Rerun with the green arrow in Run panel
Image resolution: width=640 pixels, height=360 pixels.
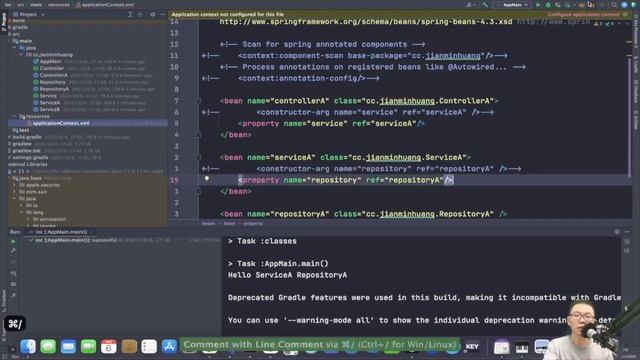pyautogui.click(x=13, y=242)
